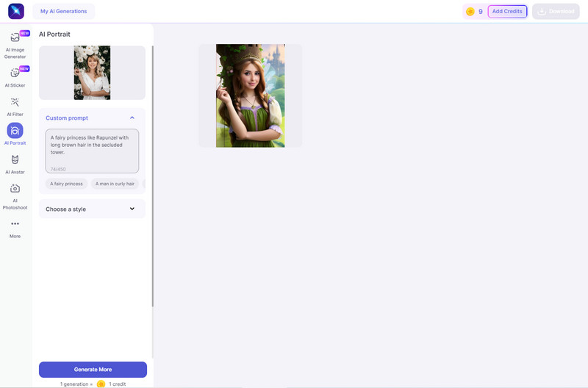This screenshot has width=588, height=388.
Task: Click the uploaded source photo thumbnail
Action: [x=92, y=73]
